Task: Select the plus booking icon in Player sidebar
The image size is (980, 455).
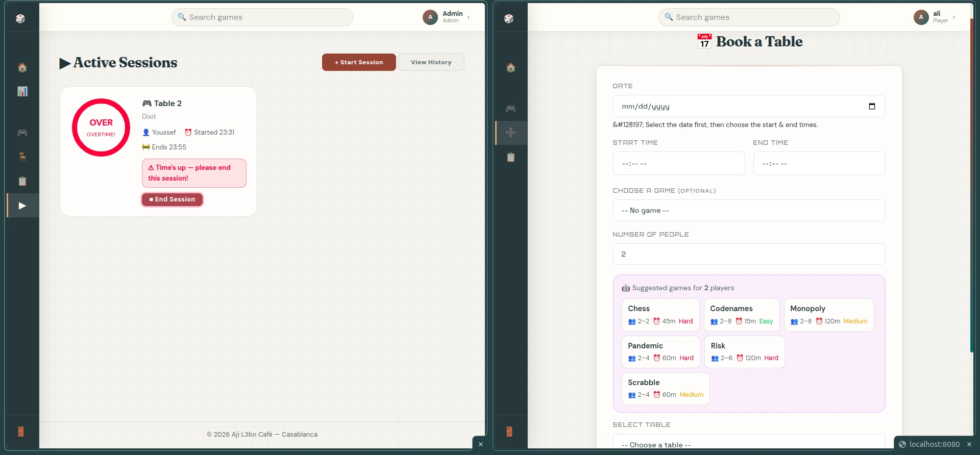Action: point(511,133)
